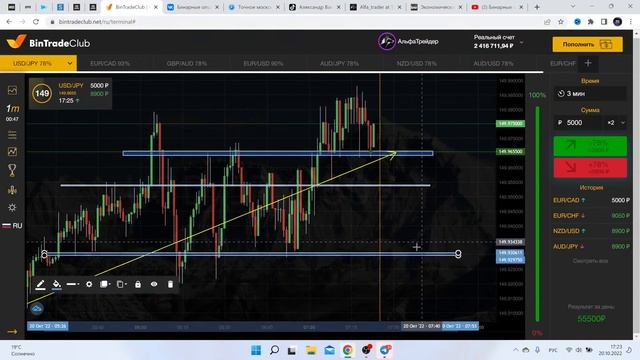
Task: Click the blue cloud icon on chart
Action: click(37, 309)
